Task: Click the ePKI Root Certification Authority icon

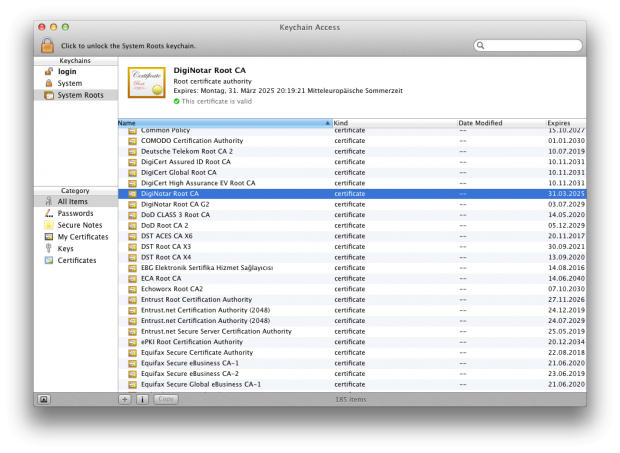Action: click(x=132, y=342)
